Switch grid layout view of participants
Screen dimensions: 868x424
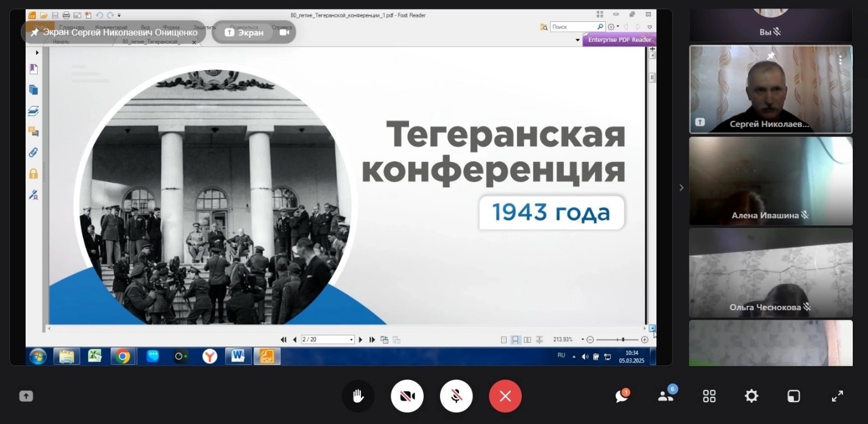pyautogui.click(x=709, y=397)
